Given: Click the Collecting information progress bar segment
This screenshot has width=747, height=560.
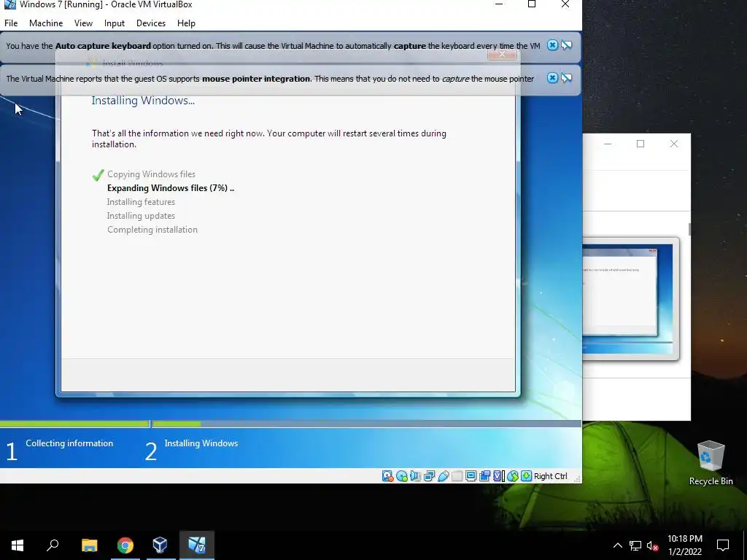Looking at the screenshot, I should point(74,424).
